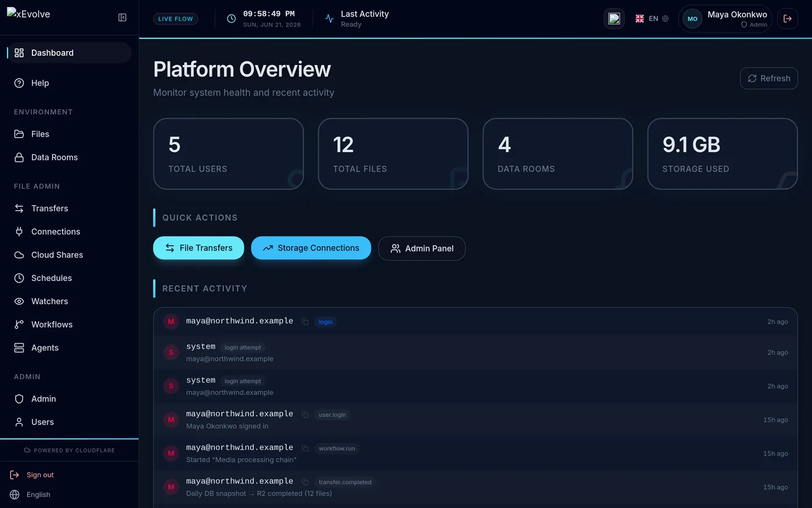Viewport: 812px width, 508px height.
Task: Click the blue login tag
Action: 325,322
